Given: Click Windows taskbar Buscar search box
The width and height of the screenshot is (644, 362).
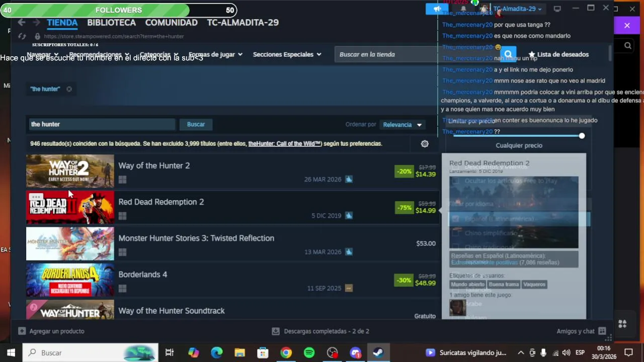Looking at the screenshot, I should [x=91, y=352].
